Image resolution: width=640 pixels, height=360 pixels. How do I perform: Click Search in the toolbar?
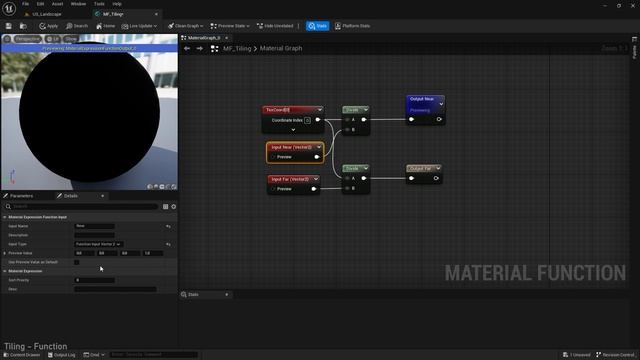pos(77,26)
